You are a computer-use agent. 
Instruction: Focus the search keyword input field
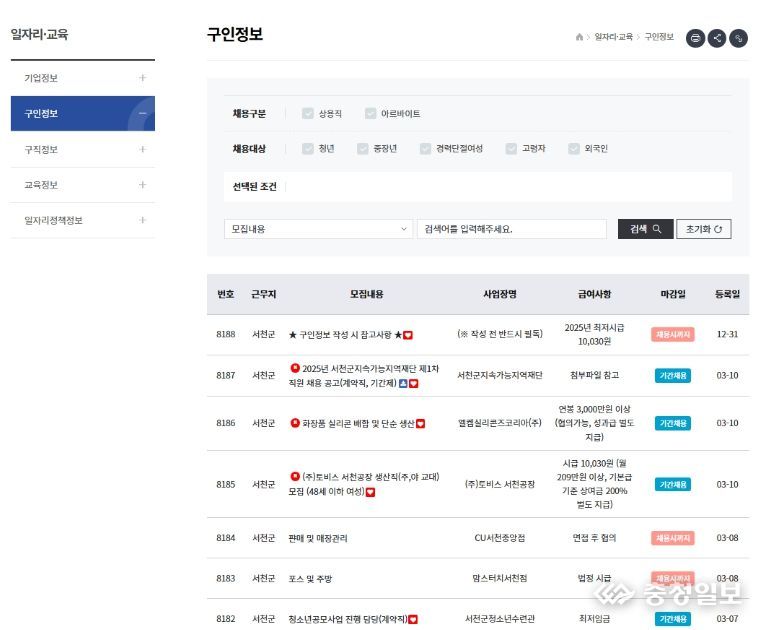tap(512, 229)
